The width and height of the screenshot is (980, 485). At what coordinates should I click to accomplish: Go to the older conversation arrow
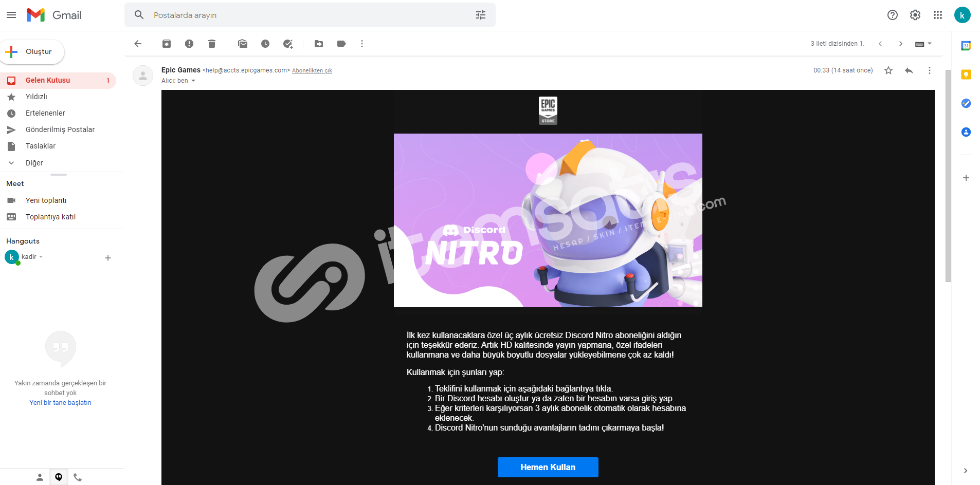(901, 44)
